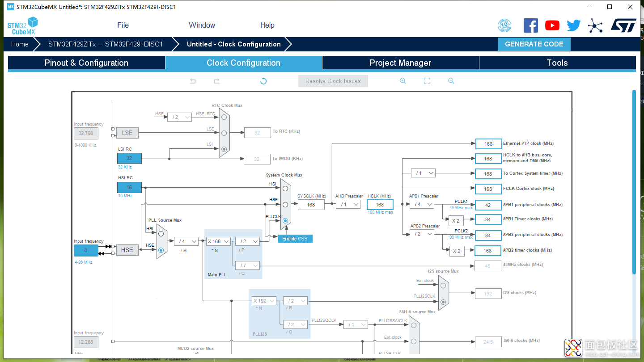The width and height of the screenshot is (644, 362).
Task: Select PLLCLK in System Clock Mux
Action: pos(285,220)
